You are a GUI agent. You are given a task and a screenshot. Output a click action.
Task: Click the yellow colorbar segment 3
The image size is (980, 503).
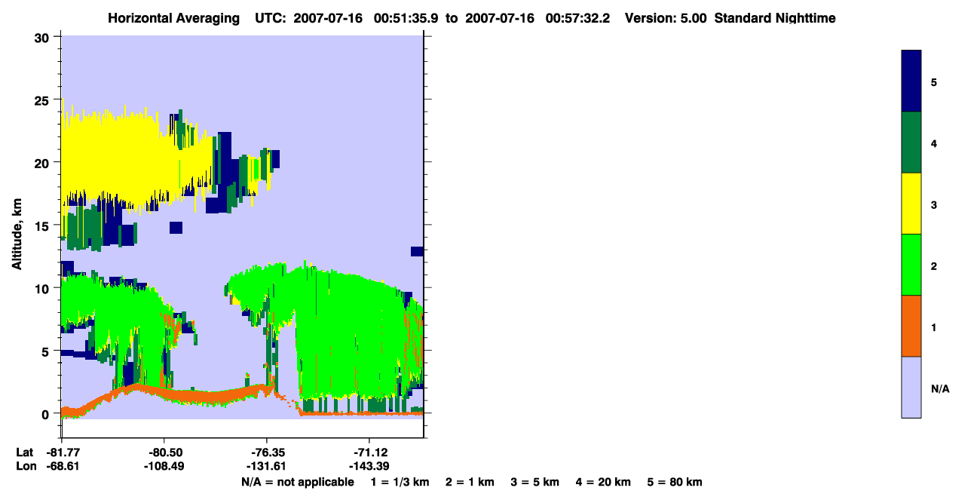point(911,204)
